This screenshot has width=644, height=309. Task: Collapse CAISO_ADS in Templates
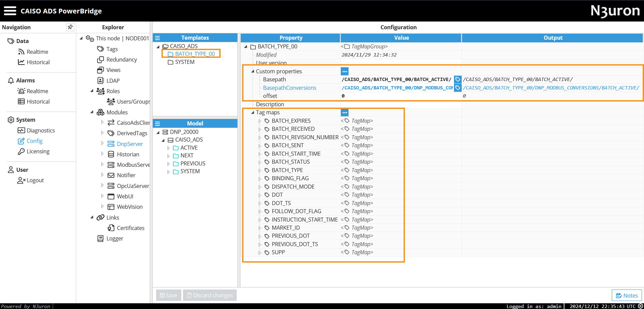158,46
